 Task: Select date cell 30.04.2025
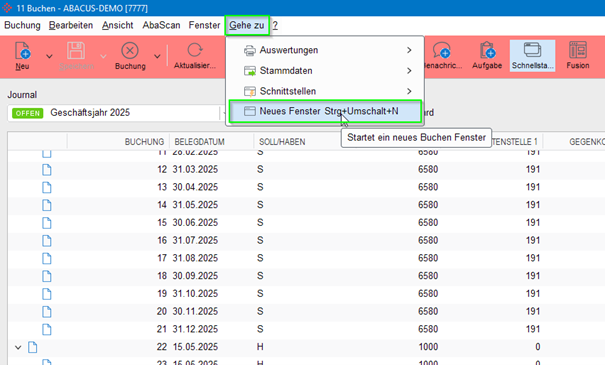pyautogui.click(x=195, y=187)
